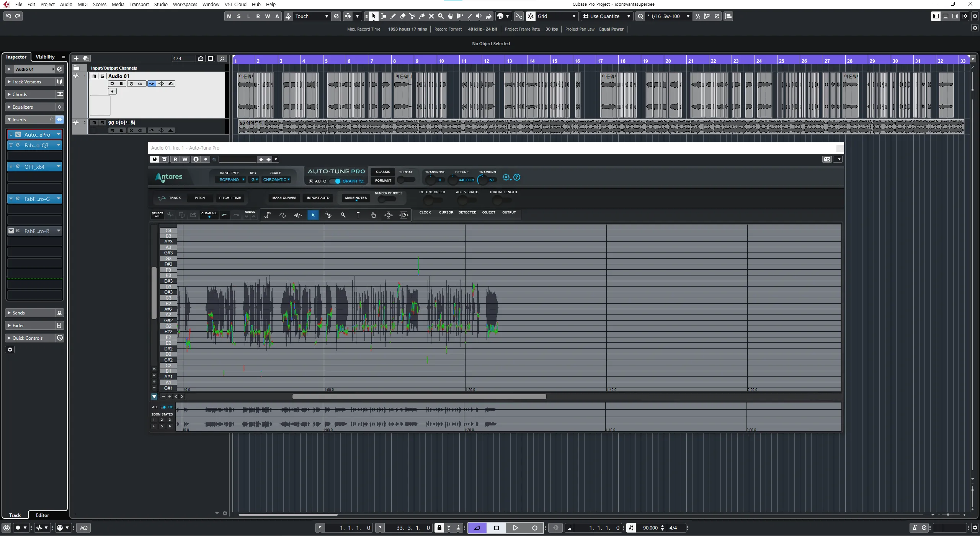980x536 pixels.
Task: Select the Glue tool
Action: click(x=421, y=16)
